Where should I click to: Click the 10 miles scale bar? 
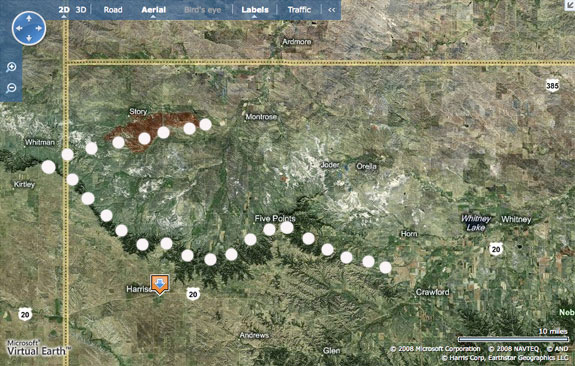click(x=513, y=339)
